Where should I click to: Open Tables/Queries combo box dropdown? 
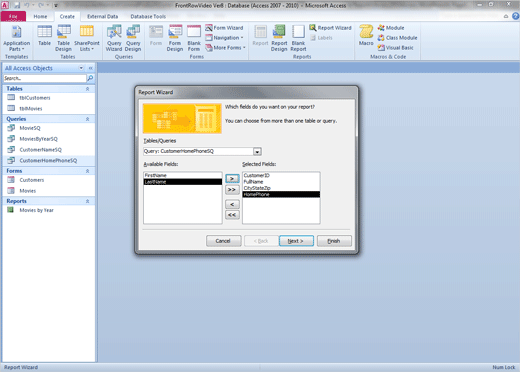[257, 152]
